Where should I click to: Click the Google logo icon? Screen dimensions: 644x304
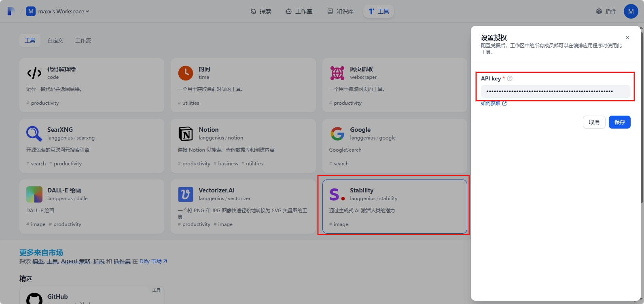(337, 134)
